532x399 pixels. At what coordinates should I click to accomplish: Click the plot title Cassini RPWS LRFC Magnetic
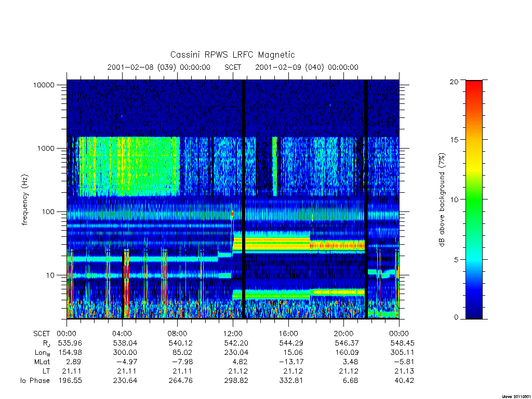(232, 55)
